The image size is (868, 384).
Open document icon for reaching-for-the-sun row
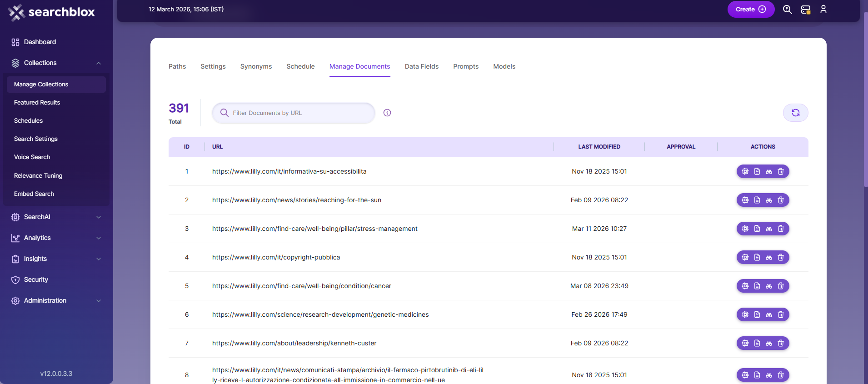[x=757, y=200]
